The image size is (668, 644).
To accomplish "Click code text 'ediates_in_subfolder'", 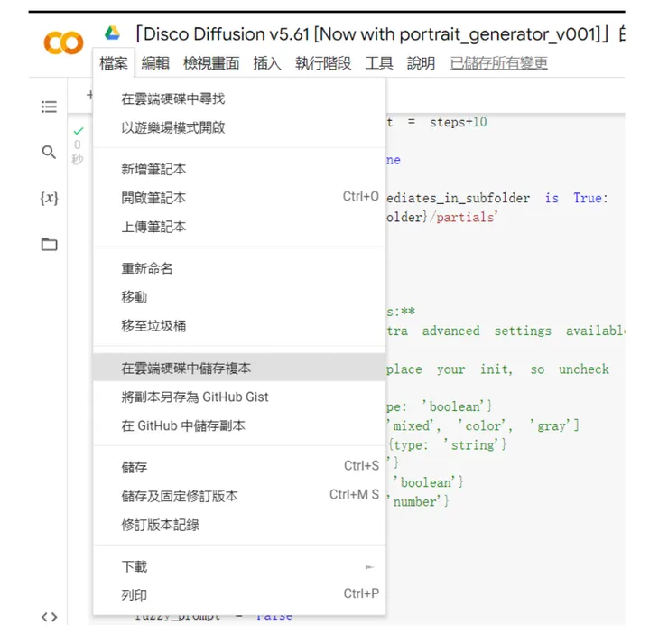I will 459,198.
